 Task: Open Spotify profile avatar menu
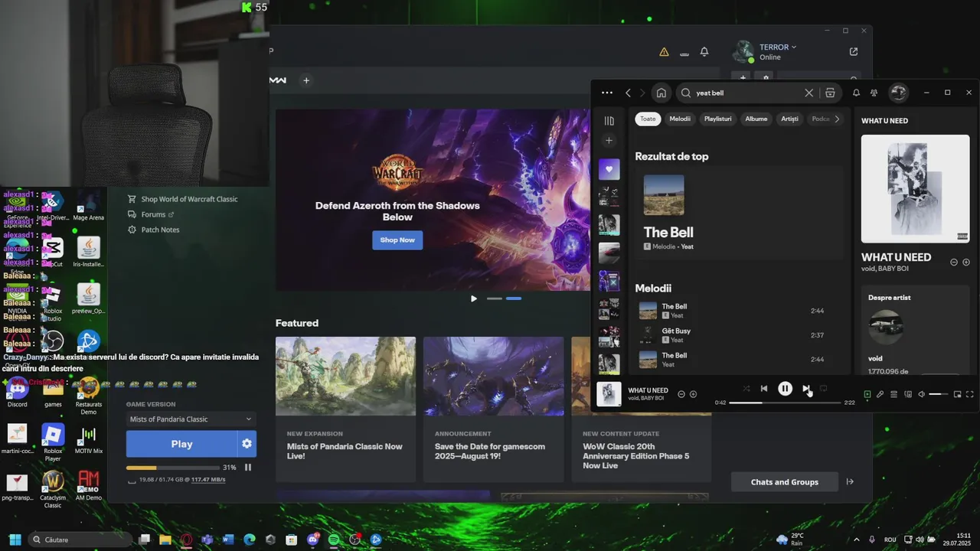[x=898, y=93]
